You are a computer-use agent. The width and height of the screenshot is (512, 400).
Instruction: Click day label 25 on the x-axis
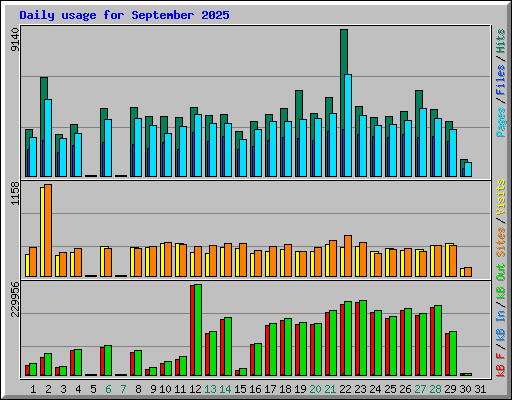click(390, 389)
